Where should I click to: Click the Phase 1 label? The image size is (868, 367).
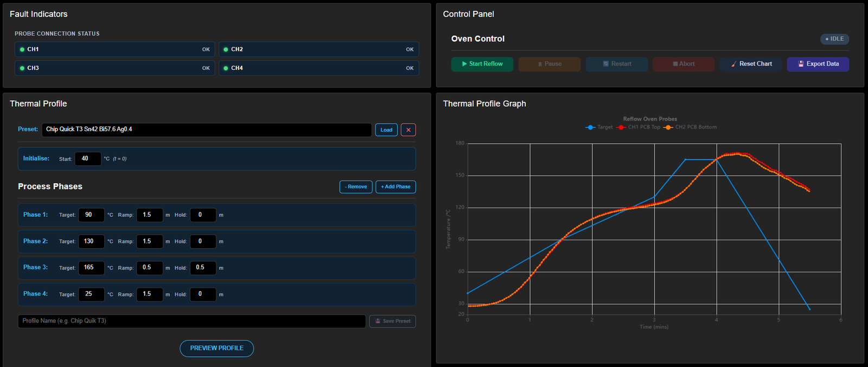click(35, 215)
